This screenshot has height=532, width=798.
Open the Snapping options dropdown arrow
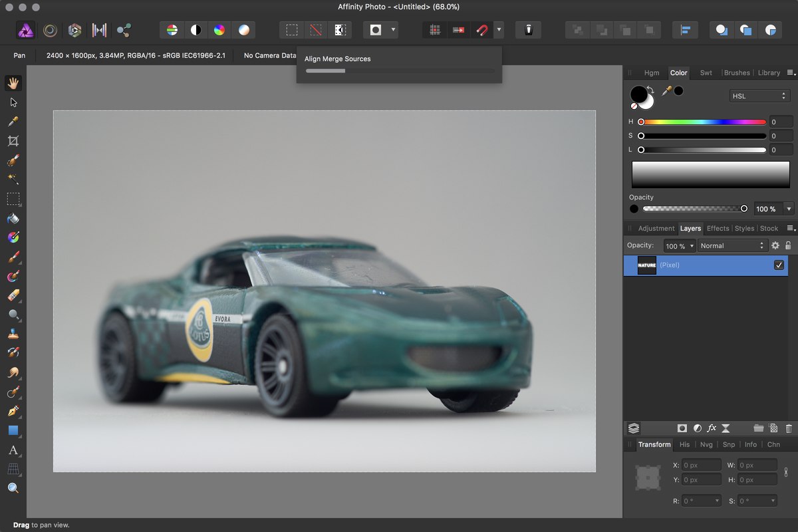coord(499,30)
